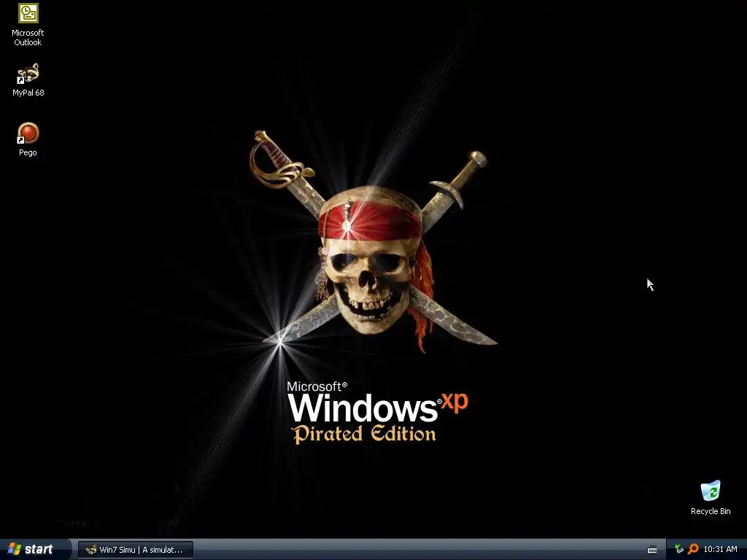Select the Microsoft Outlook desktop icon
This screenshot has width=747, height=560.
pyautogui.click(x=28, y=25)
